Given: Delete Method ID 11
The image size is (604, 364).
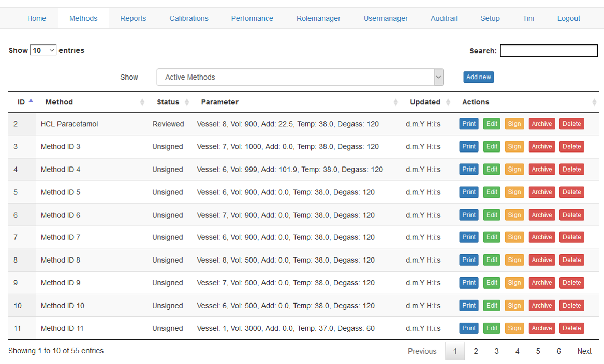Looking at the screenshot, I should click(x=571, y=328).
